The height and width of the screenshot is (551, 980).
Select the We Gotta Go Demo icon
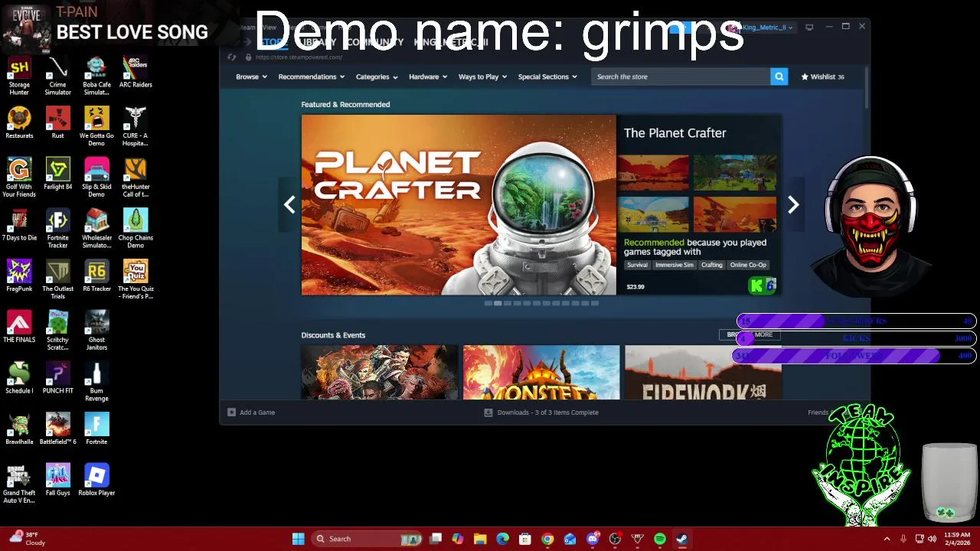tap(96, 126)
